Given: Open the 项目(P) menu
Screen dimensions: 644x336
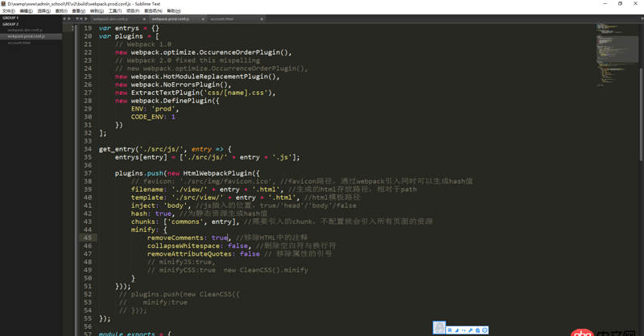Looking at the screenshot, I should pyautogui.click(x=133, y=11).
